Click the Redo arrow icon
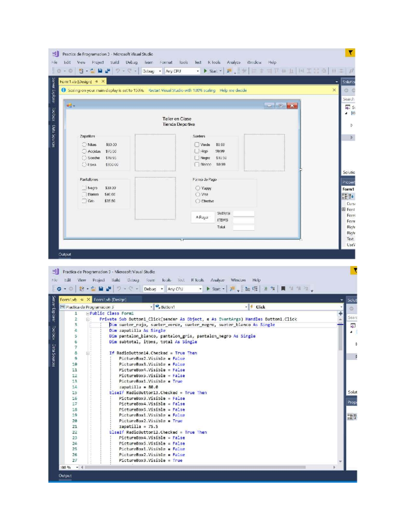The height and width of the screenshot is (532, 411). (x=129, y=71)
